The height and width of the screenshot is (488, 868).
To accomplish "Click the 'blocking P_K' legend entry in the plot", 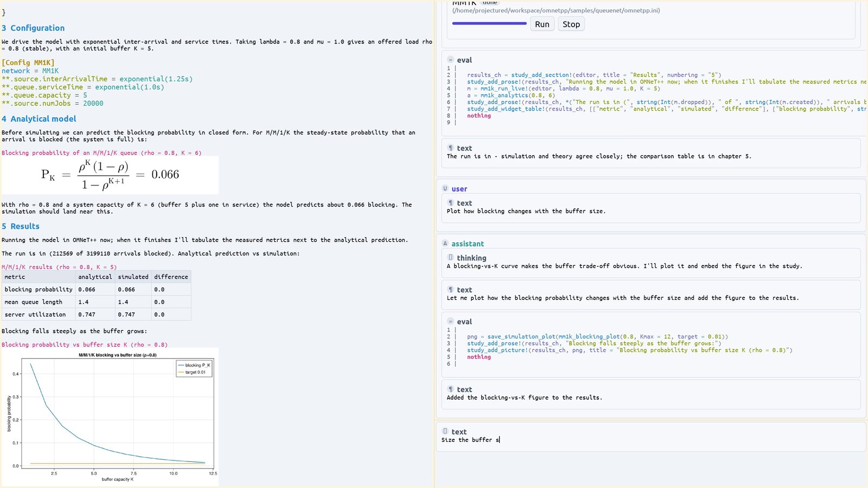I will pos(194,365).
